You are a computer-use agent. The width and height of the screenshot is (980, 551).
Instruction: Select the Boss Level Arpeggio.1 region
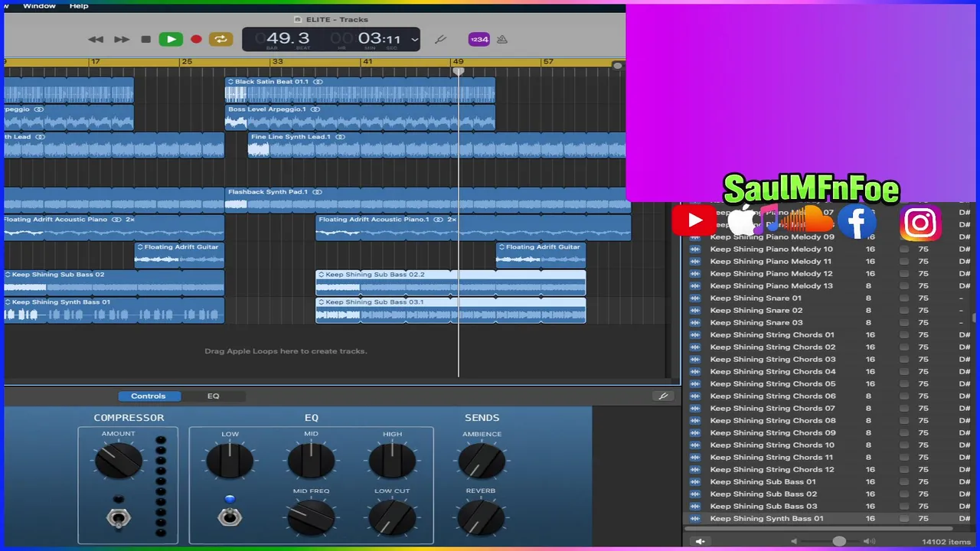tap(360, 117)
